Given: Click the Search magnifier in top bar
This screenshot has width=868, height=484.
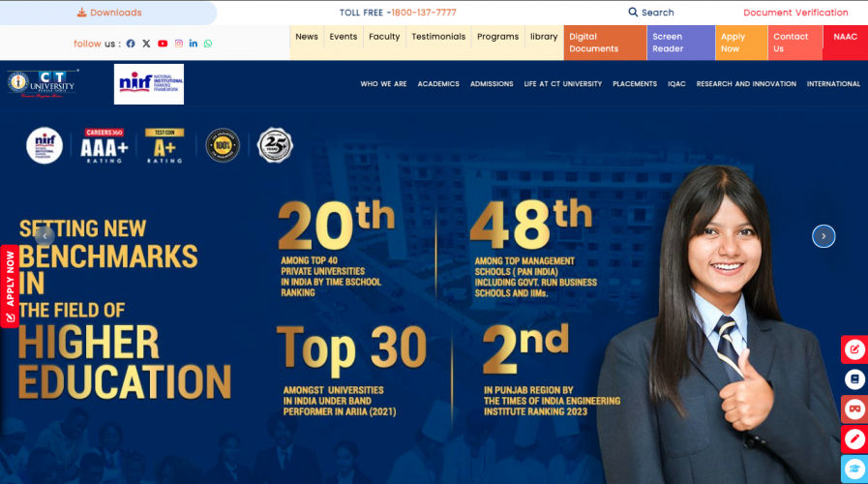Looking at the screenshot, I should tap(633, 12).
